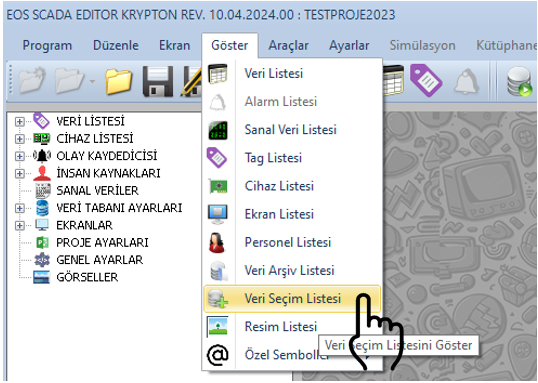Choose Personel Listesi menu entry
The width and height of the screenshot is (538, 383).
292,242
